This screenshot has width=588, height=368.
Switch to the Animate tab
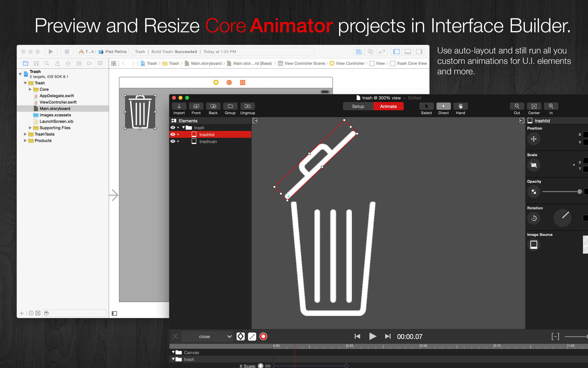[x=388, y=106]
